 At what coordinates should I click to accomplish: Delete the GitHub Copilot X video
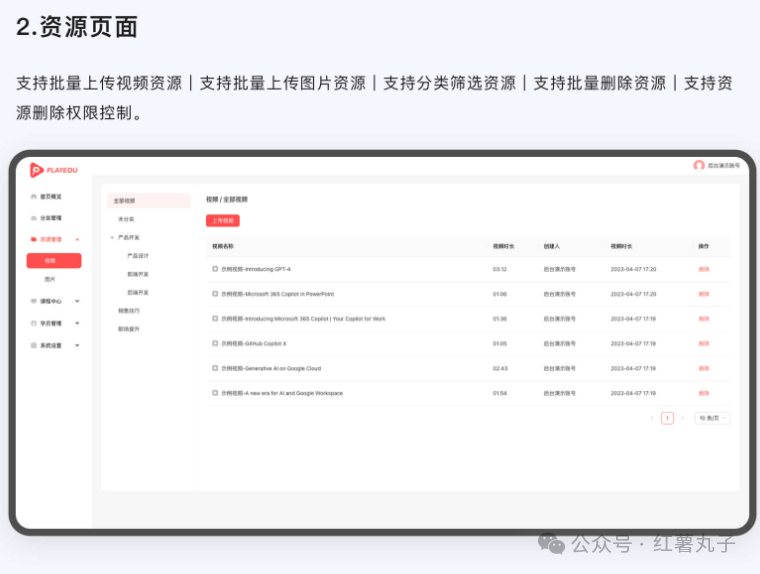[704, 343]
